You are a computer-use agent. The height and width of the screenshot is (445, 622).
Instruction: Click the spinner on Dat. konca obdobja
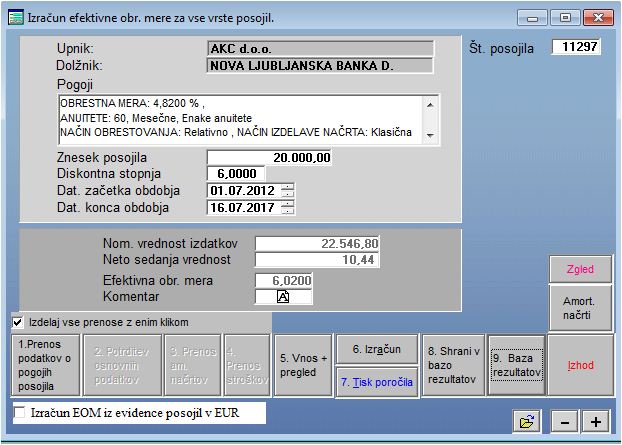pos(288,208)
